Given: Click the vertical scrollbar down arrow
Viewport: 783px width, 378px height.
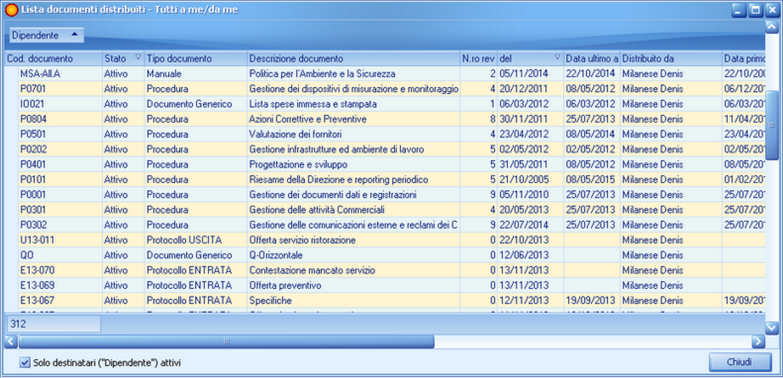Looking at the screenshot, I should (772, 328).
